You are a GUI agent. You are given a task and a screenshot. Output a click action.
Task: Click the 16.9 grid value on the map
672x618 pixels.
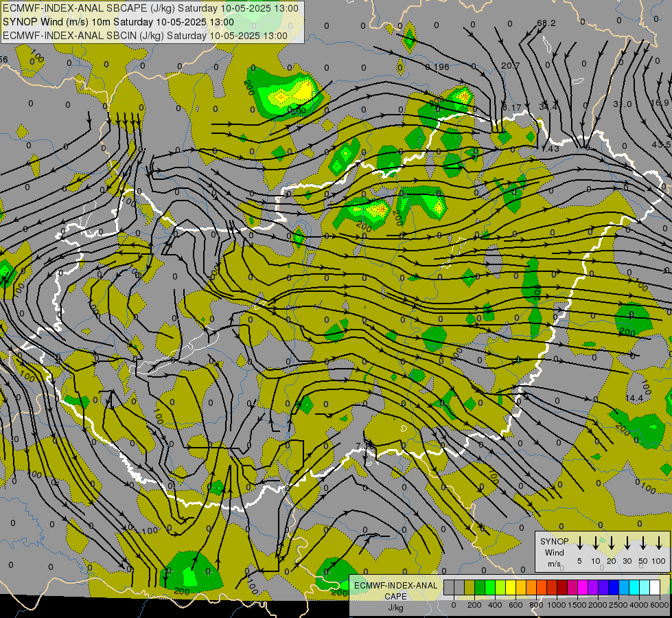click(660, 102)
